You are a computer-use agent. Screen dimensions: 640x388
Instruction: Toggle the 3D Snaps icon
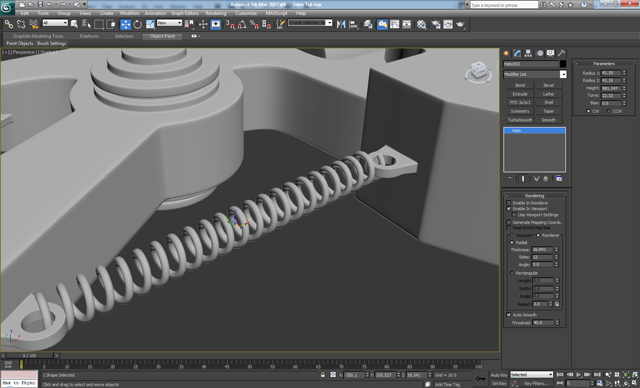click(x=231, y=24)
